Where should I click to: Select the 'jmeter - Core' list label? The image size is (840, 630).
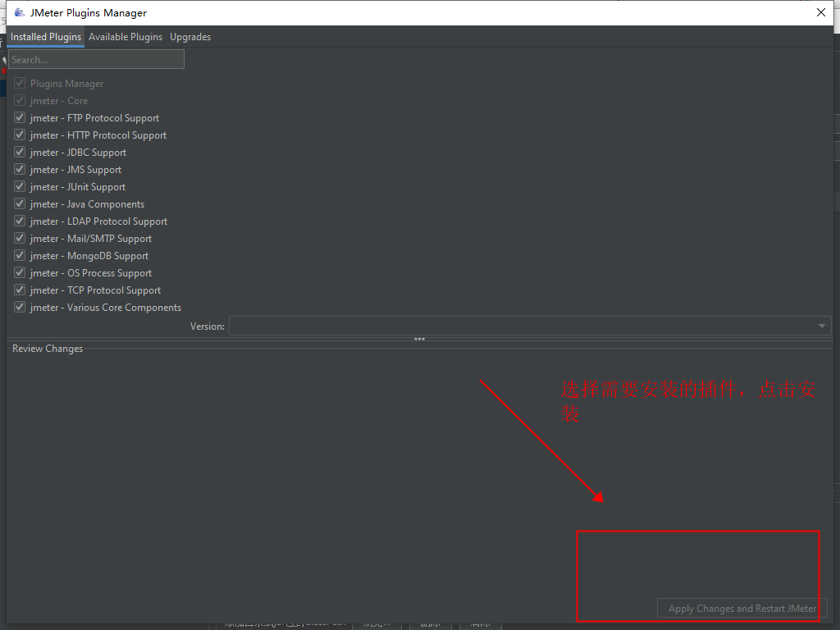coord(59,101)
